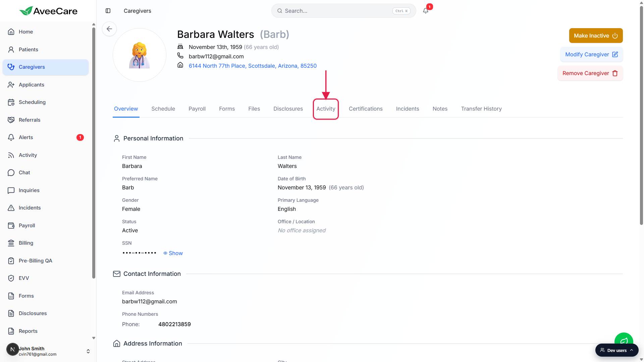Open Reports in sidebar
The width and height of the screenshot is (644, 362).
pos(46,331)
